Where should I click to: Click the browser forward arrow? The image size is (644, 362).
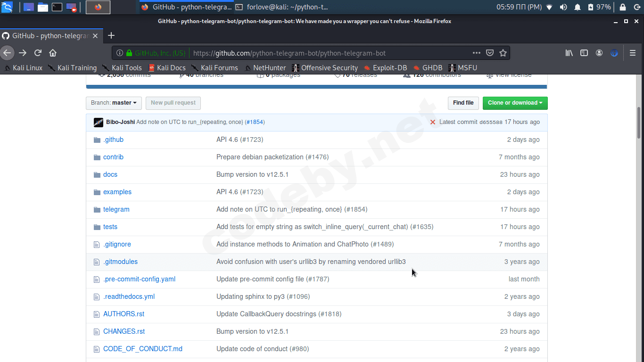(x=23, y=53)
